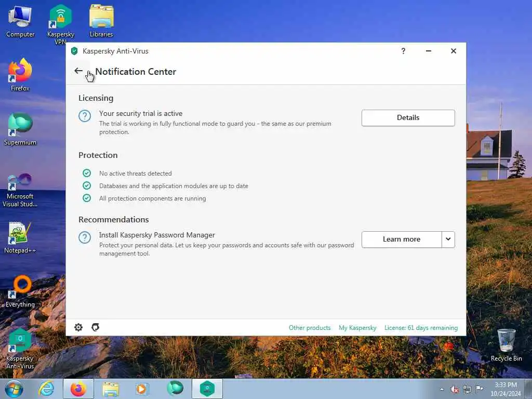This screenshot has width=532, height=399.
Task: Click the checkmark icon for protection components running
Action: click(x=87, y=198)
